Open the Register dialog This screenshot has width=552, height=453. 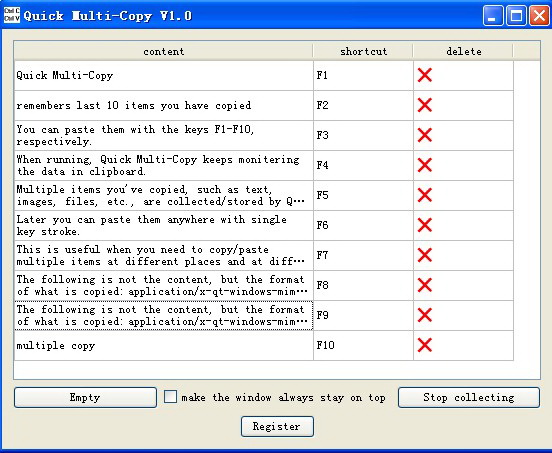pos(277,427)
